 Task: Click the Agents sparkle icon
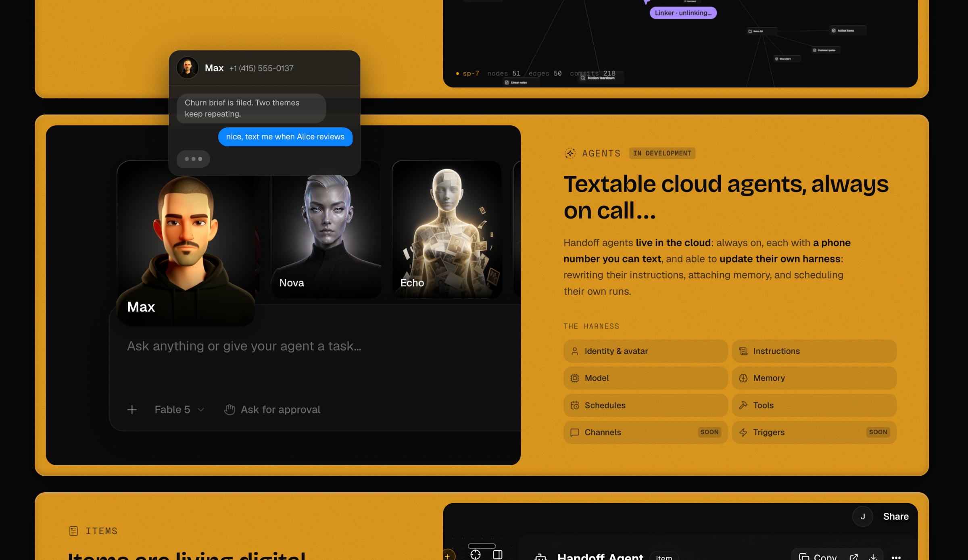(570, 153)
